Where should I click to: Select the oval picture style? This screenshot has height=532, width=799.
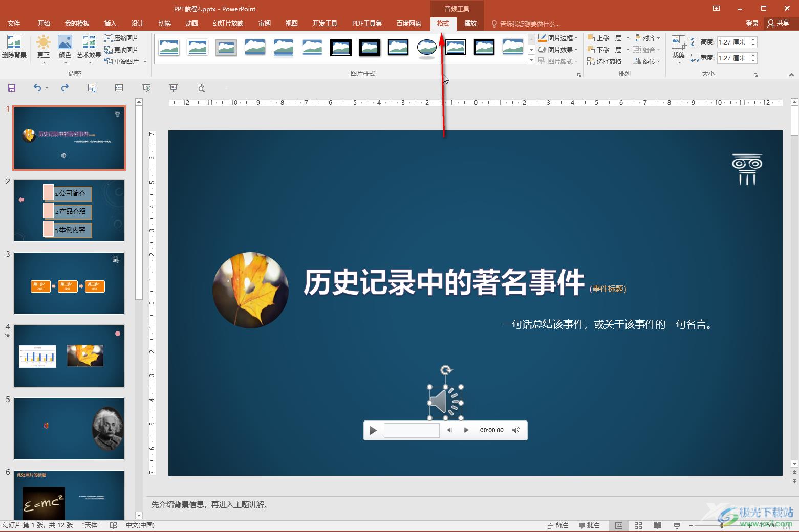427,48
